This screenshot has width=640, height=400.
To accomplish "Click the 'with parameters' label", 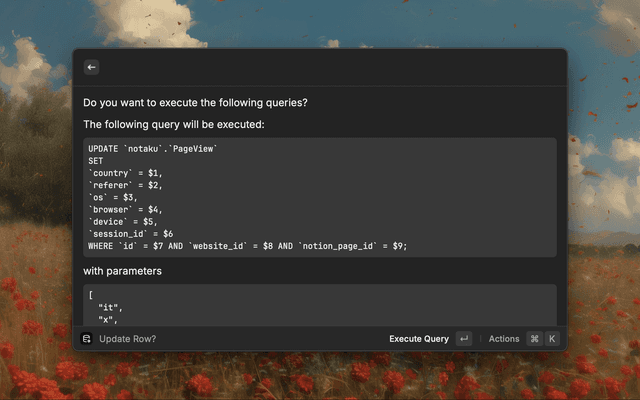I will coord(122,271).
